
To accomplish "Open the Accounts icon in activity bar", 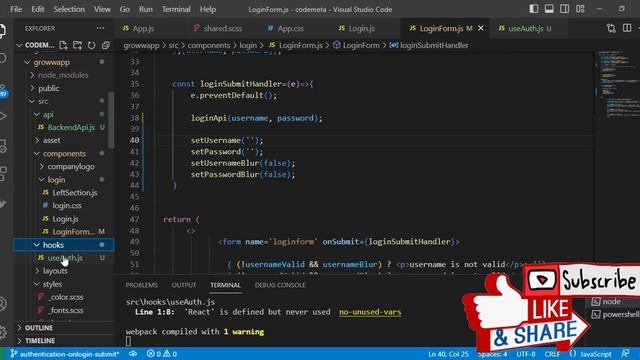I will [2, 304].
